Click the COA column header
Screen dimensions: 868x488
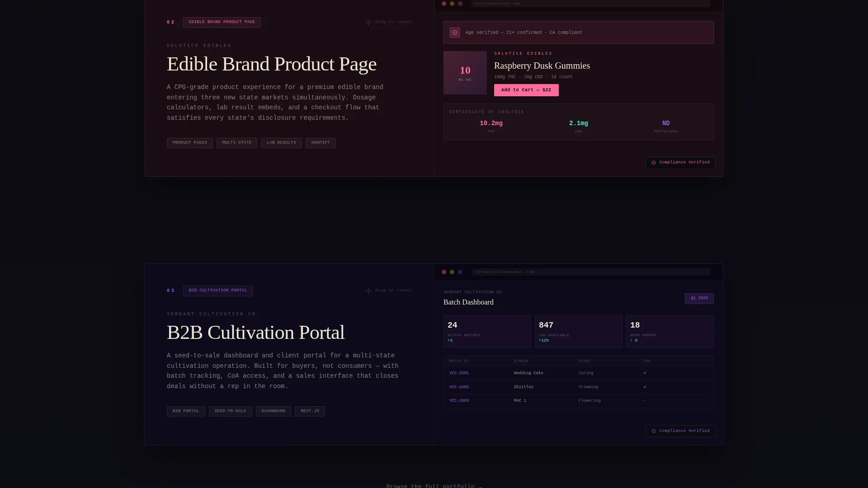click(647, 361)
